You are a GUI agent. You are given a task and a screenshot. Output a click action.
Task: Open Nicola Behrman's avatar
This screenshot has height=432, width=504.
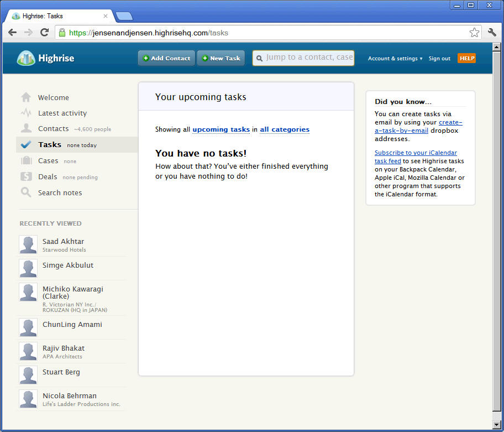click(x=28, y=399)
